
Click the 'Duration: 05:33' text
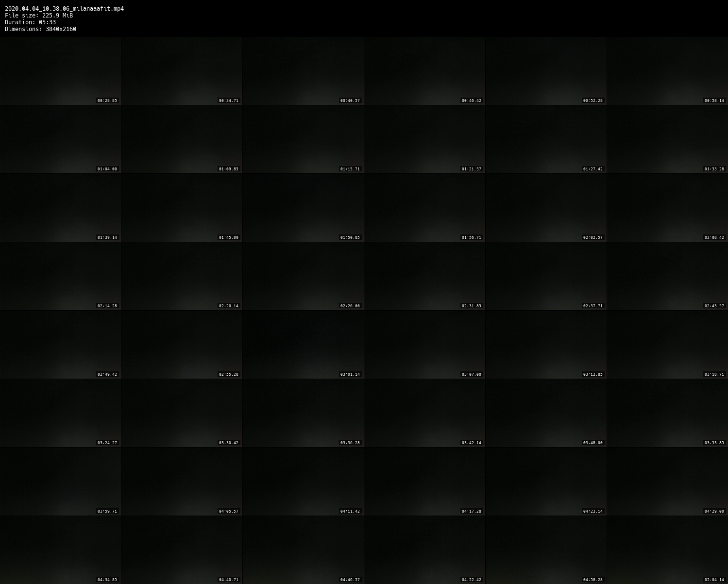pyautogui.click(x=30, y=22)
